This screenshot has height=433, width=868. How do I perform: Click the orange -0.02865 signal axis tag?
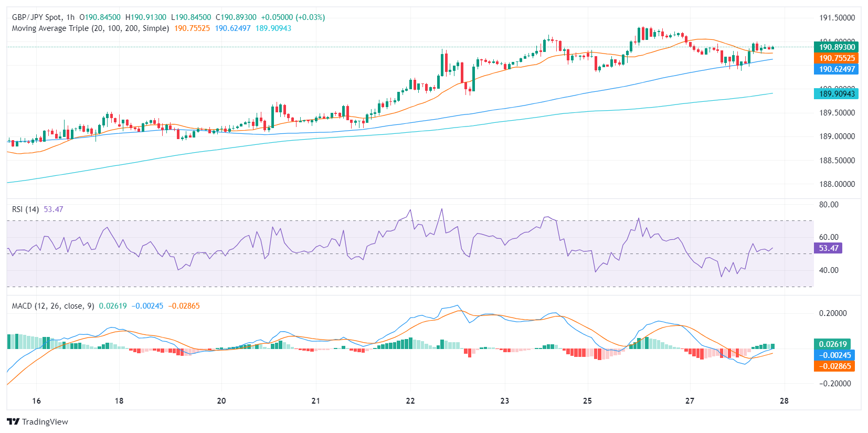[834, 366]
